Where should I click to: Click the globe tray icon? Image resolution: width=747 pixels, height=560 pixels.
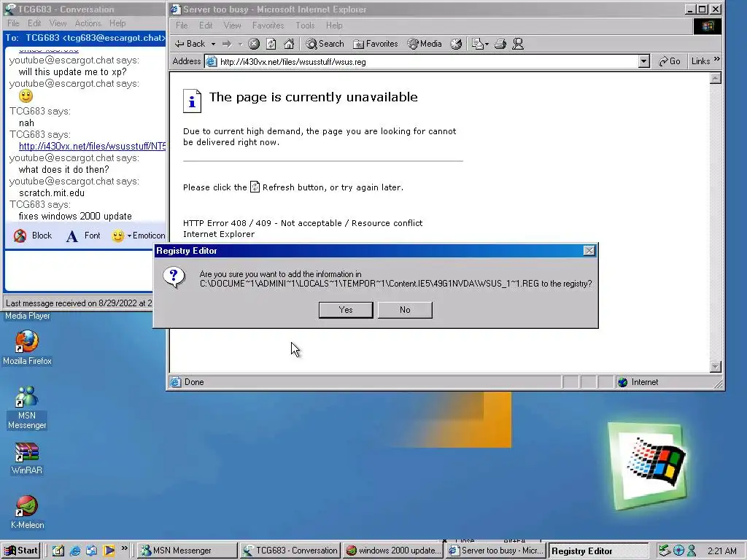[678, 551]
